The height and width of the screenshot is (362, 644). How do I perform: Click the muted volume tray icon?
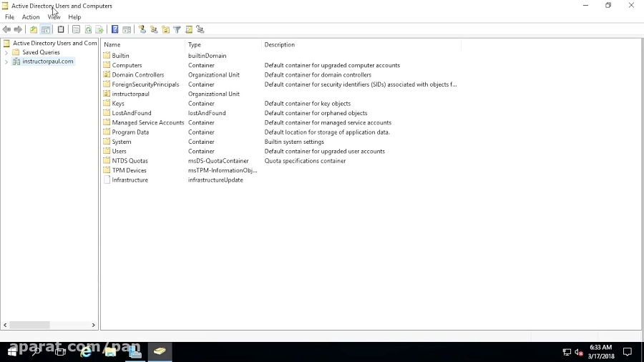coord(579,352)
